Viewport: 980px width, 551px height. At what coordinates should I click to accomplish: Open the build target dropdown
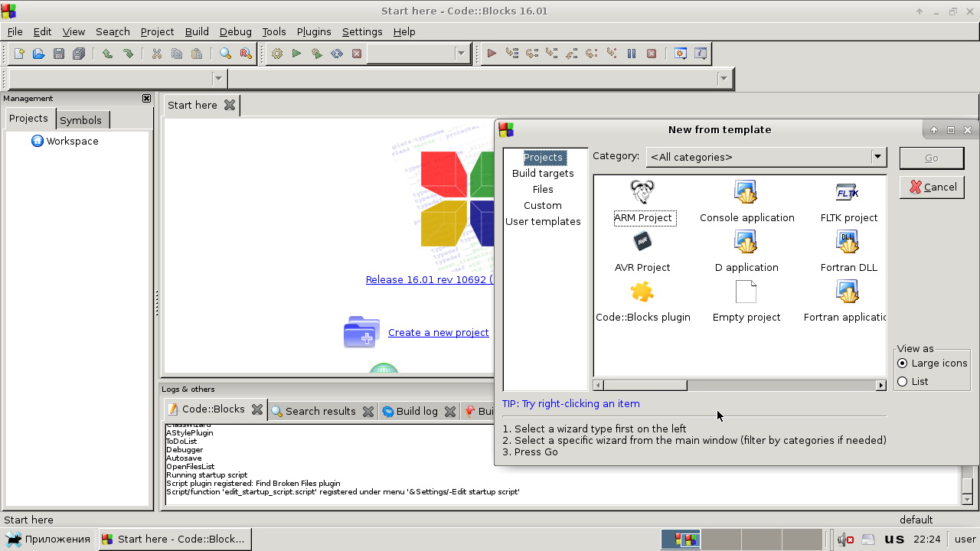(461, 54)
